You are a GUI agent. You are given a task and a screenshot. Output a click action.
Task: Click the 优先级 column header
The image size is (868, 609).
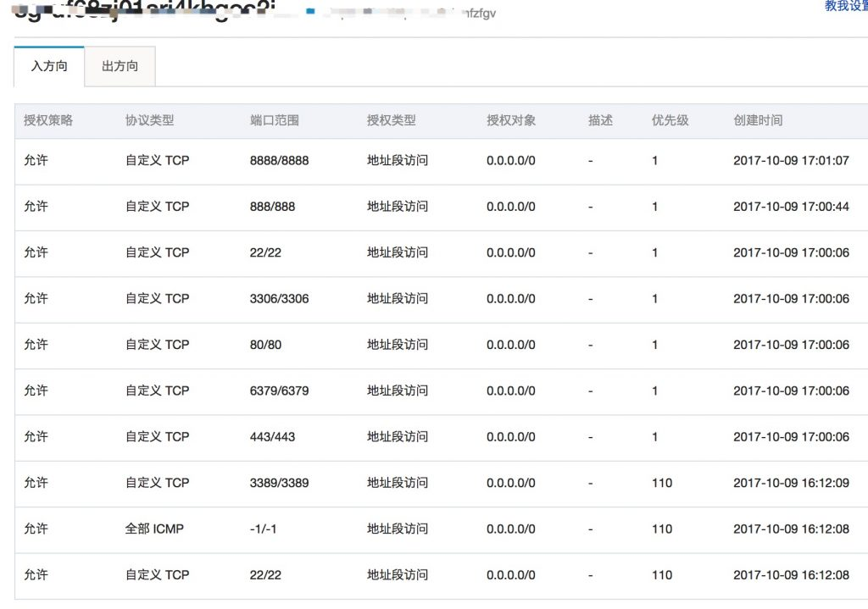tap(670, 120)
